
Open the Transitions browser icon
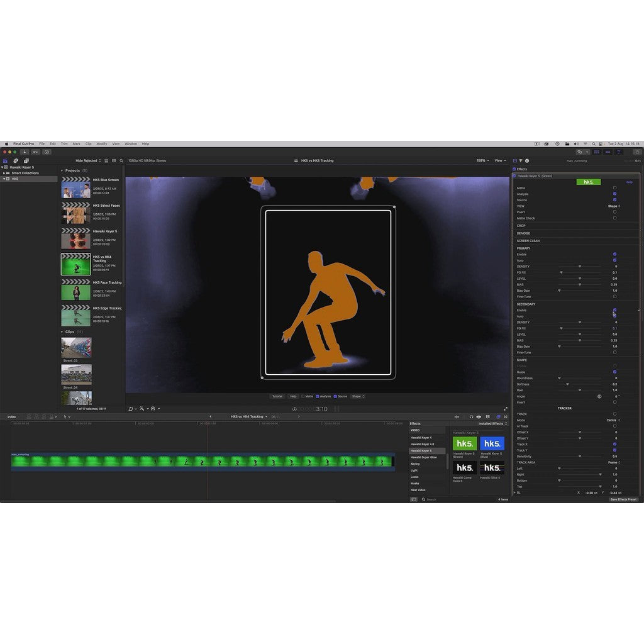tap(506, 416)
